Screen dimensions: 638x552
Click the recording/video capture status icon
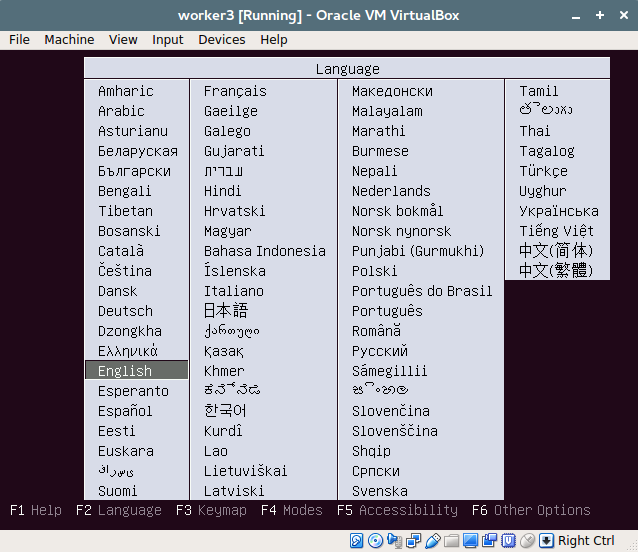(489, 541)
